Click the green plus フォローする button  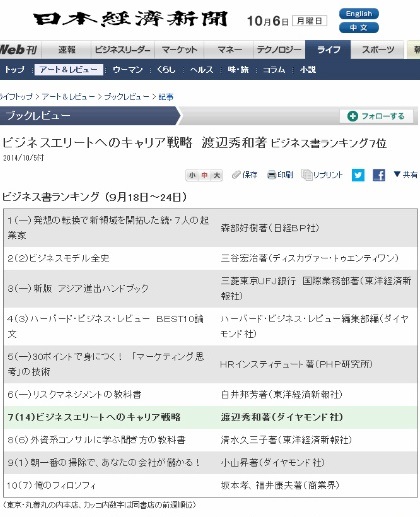376,116
